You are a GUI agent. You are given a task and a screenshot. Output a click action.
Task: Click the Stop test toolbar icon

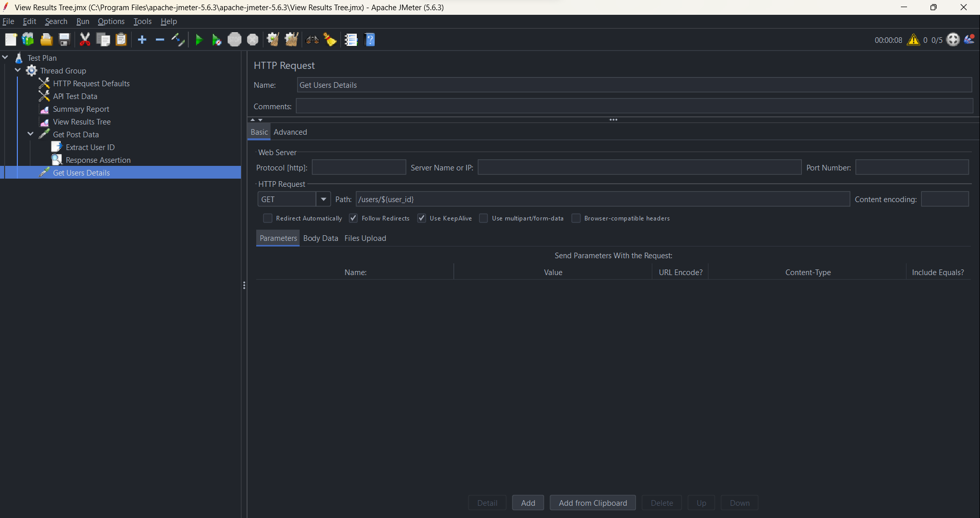234,39
